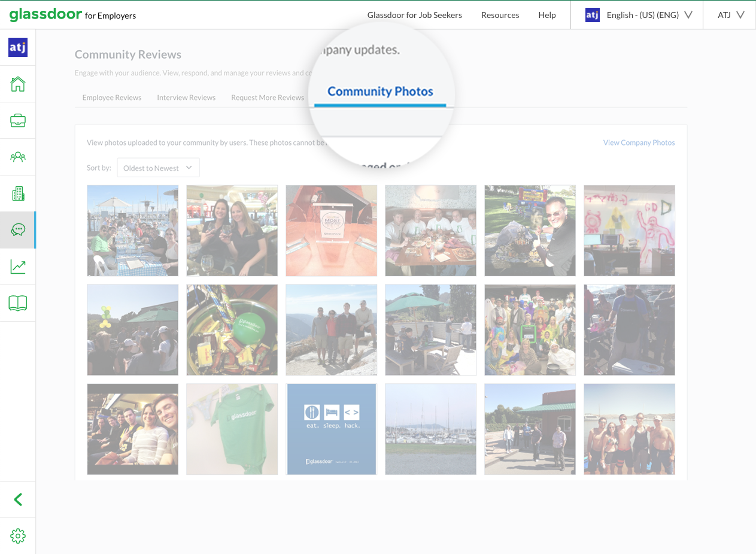Click the company profile building icon
Image resolution: width=756 pixels, height=554 pixels.
(x=17, y=193)
